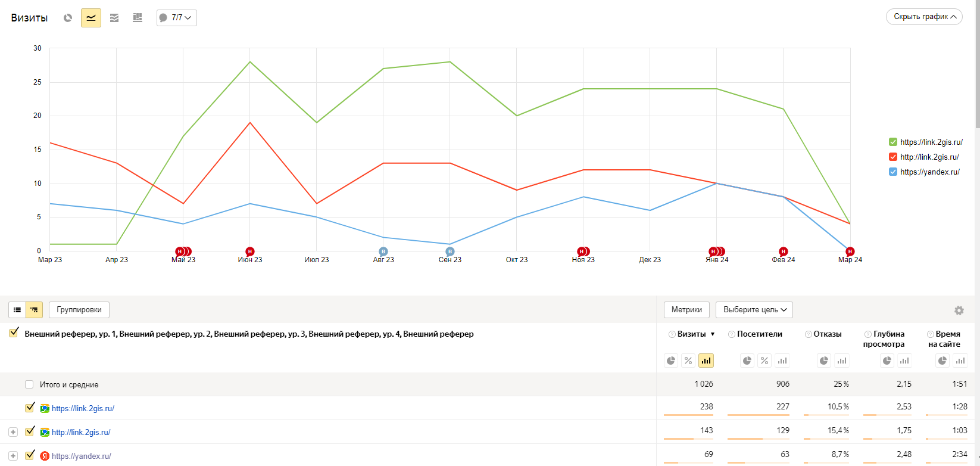Select the total visits value 1 026
Image resolution: width=980 pixels, height=466 pixels.
(x=704, y=384)
